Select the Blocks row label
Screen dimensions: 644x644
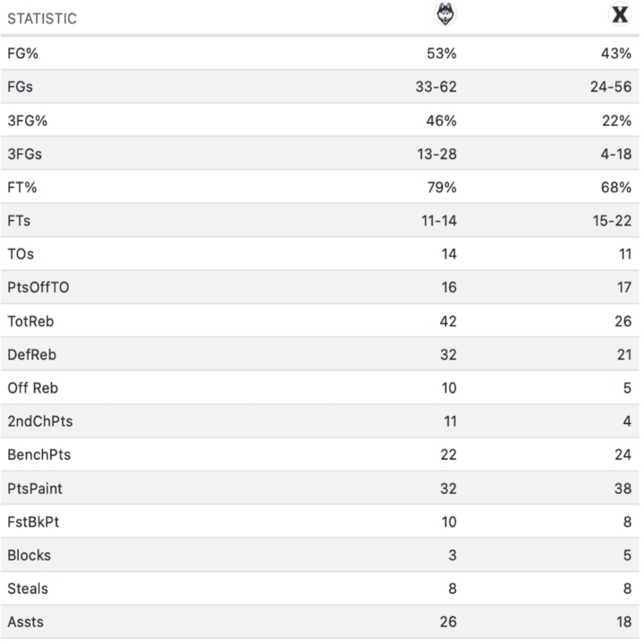[x=29, y=555]
